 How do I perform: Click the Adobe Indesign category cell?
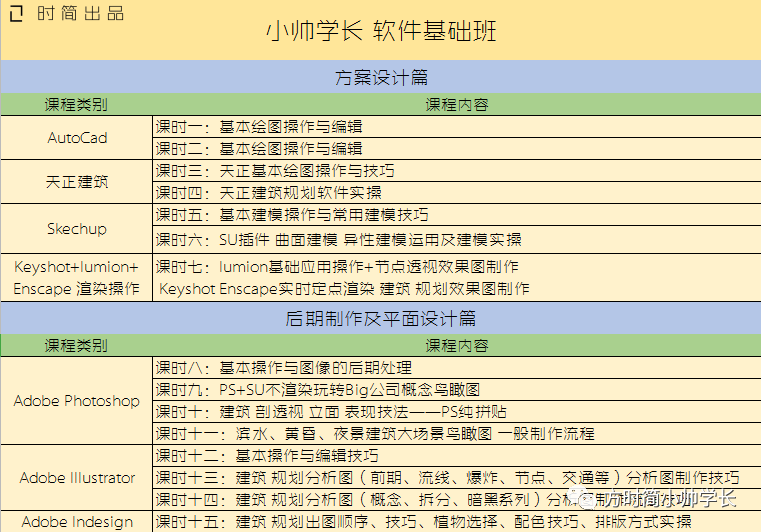[77, 521]
